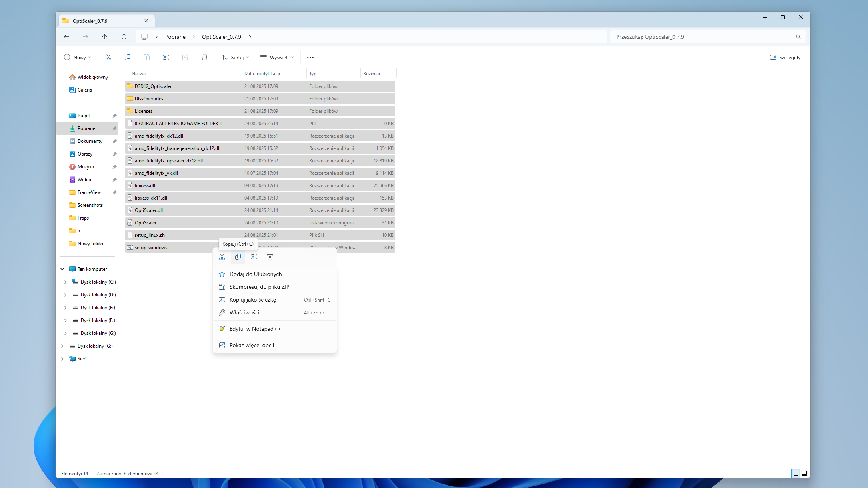Click the OptiScaler_0.7.9 breadcrumb segment
The image size is (868, 488).
click(222, 37)
